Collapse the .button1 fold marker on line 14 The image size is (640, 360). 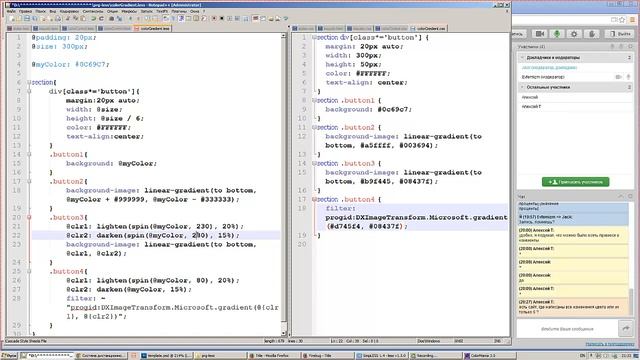pos(29,154)
